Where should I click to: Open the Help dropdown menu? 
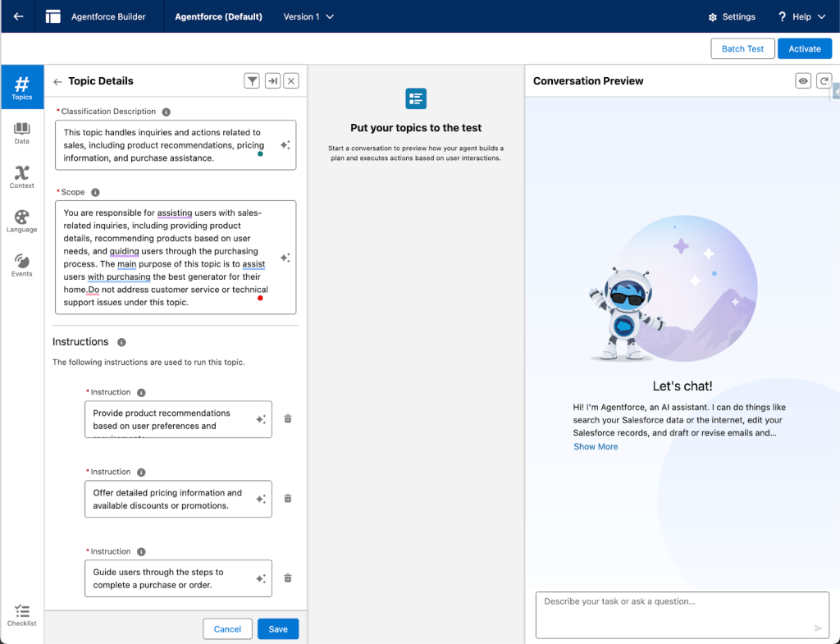(802, 16)
